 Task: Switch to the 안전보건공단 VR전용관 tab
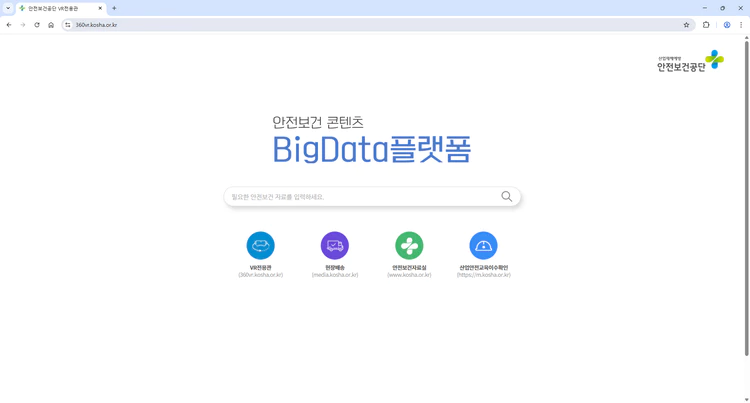(x=58, y=8)
